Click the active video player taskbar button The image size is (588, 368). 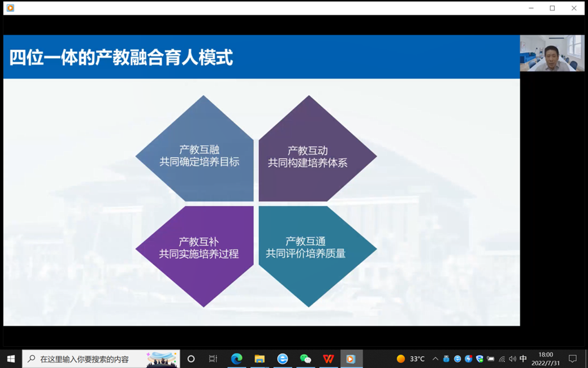[351, 359]
